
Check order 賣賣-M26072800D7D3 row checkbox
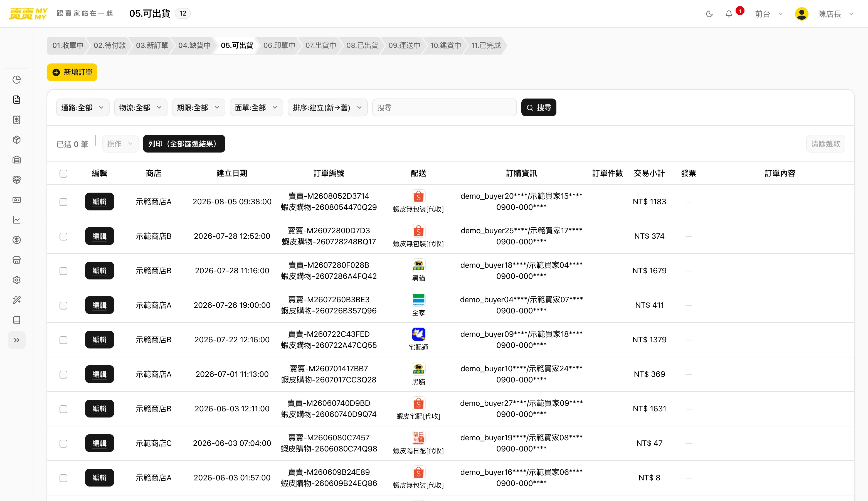(63, 236)
